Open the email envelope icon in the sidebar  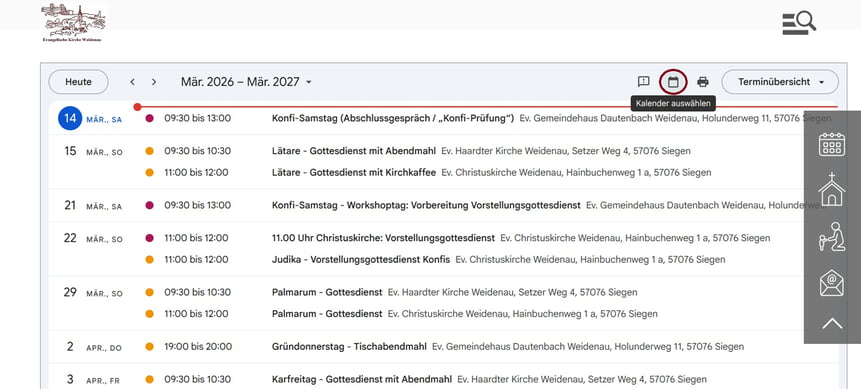(x=832, y=283)
